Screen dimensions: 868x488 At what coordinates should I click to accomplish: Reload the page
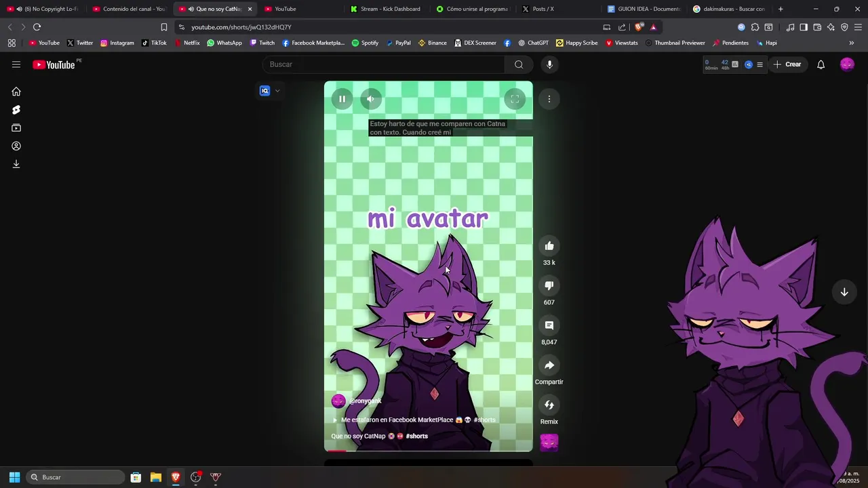point(37,27)
